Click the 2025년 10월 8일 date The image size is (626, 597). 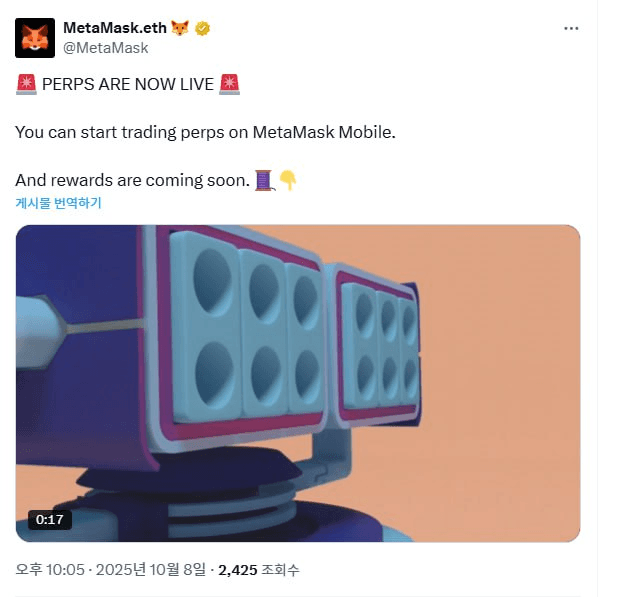(151, 569)
